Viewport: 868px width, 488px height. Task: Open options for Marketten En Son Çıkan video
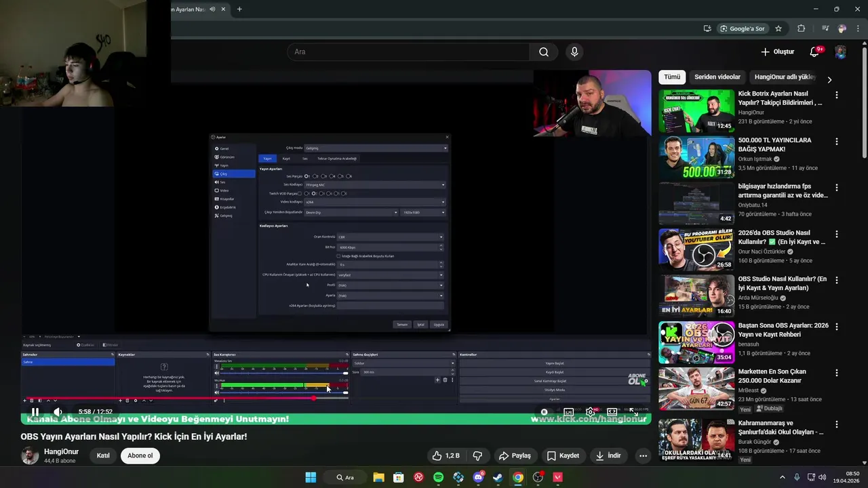836,373
